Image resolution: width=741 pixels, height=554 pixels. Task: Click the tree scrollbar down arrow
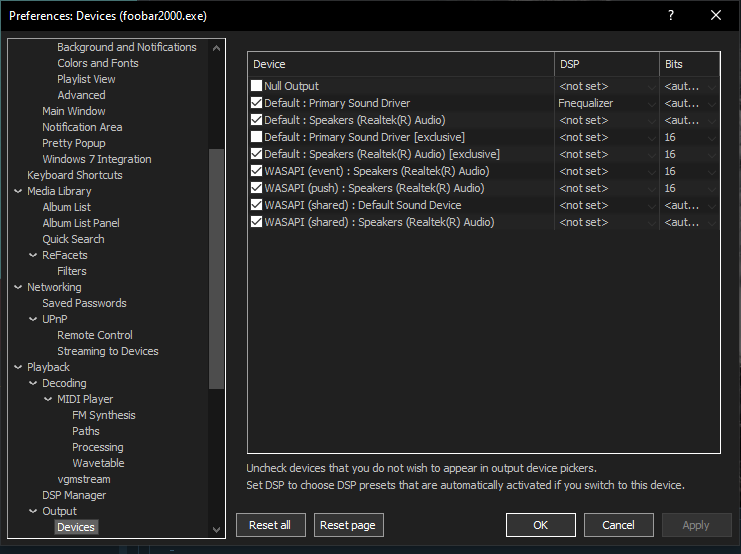[217, 529]
